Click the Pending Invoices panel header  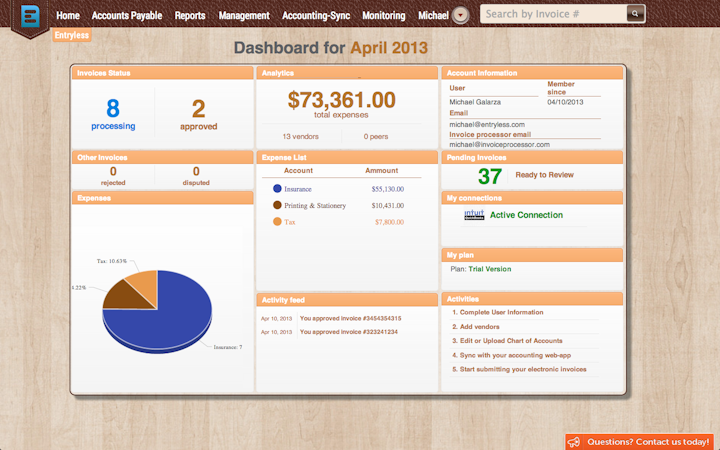[x=532, y=158]
